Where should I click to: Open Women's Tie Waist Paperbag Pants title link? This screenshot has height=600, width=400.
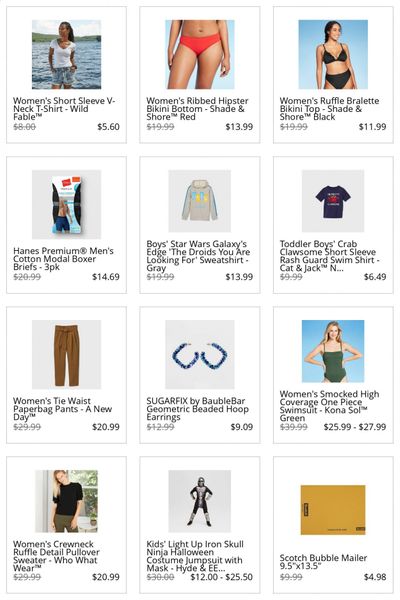click(x=62, y=409)
